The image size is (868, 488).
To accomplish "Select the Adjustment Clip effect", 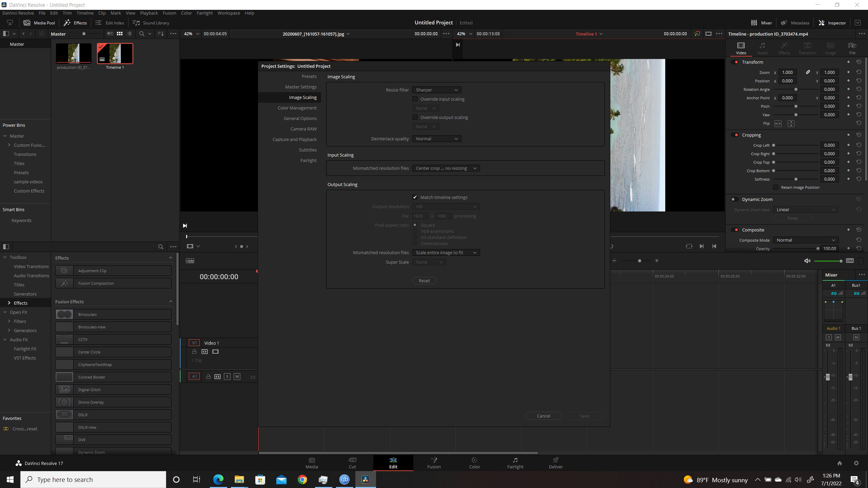I will pos(113,271).
